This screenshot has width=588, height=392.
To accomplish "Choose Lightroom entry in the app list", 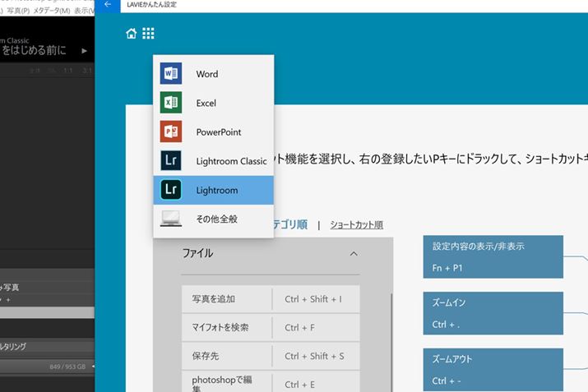I will tap(213, 190).
